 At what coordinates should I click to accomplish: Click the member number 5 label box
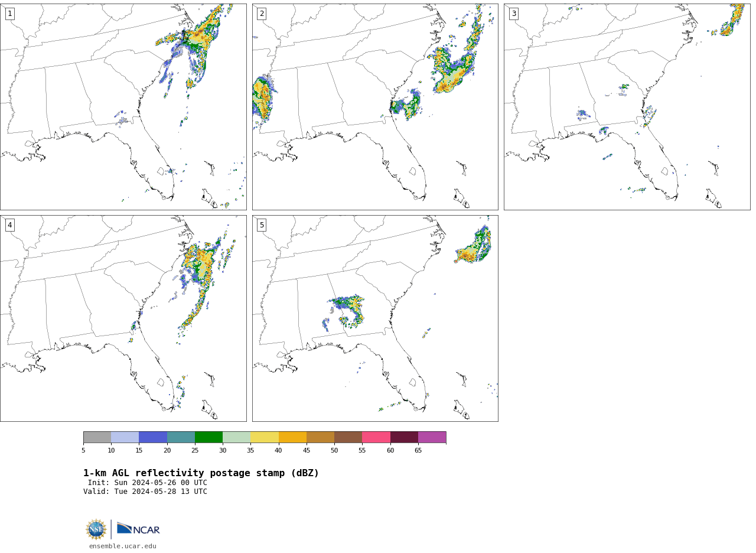pos(262,225)
